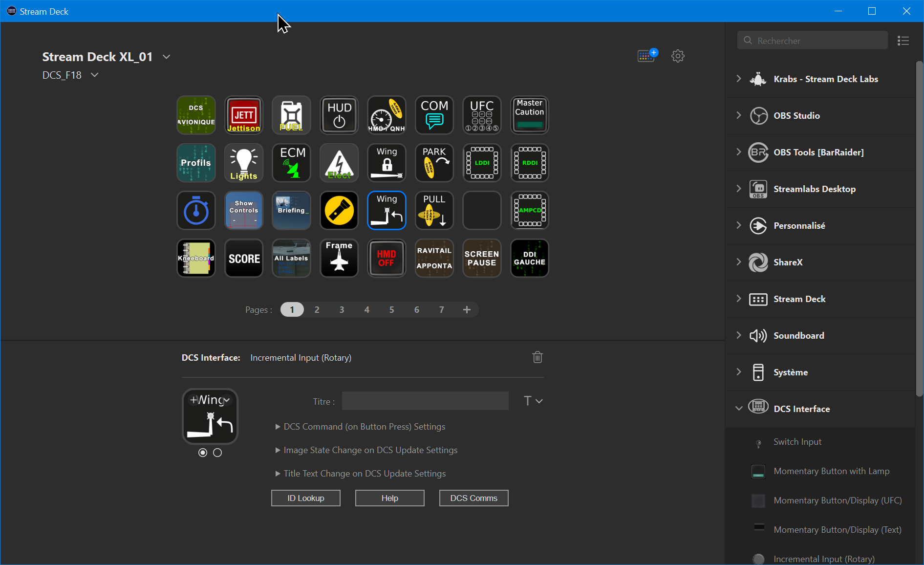Select the second image state radio button
Image resolution: width=924 pixels, height=565 pixels.
click(218, 453)
